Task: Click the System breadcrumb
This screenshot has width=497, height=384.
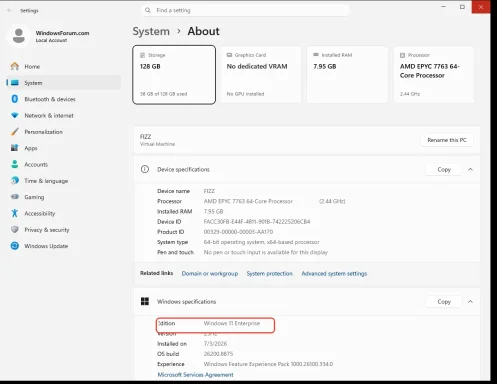Action: pyautogui.click(x=151, y=31)
